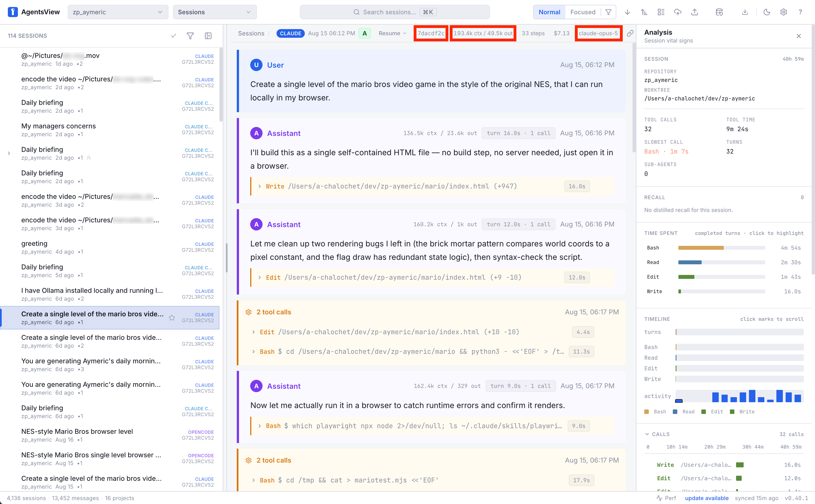815x504 pixels.
Task: Click the claude-opus-5 model label
Action: pyautogui.click(x=598, y=33)
